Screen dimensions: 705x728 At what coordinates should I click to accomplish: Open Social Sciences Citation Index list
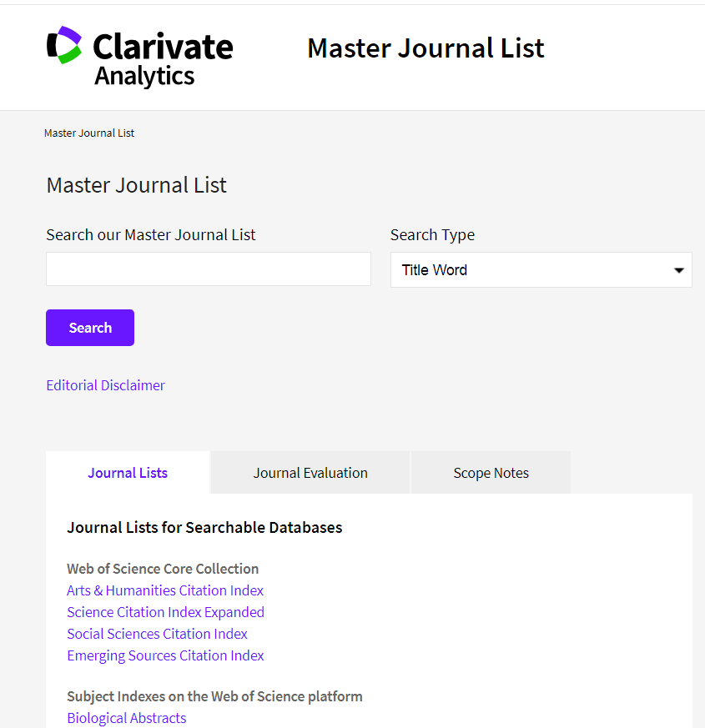tap(158, 634)
